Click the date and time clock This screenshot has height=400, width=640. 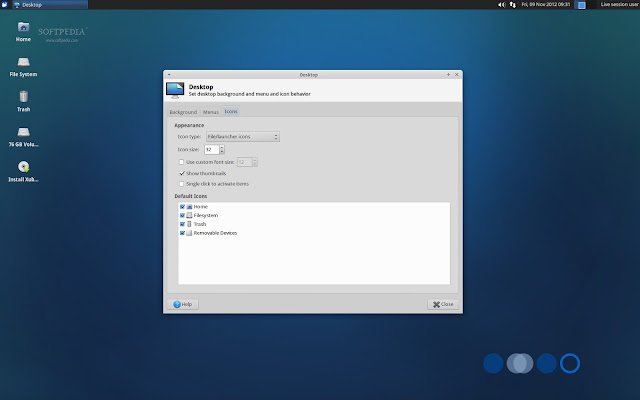tap(546, 4)
